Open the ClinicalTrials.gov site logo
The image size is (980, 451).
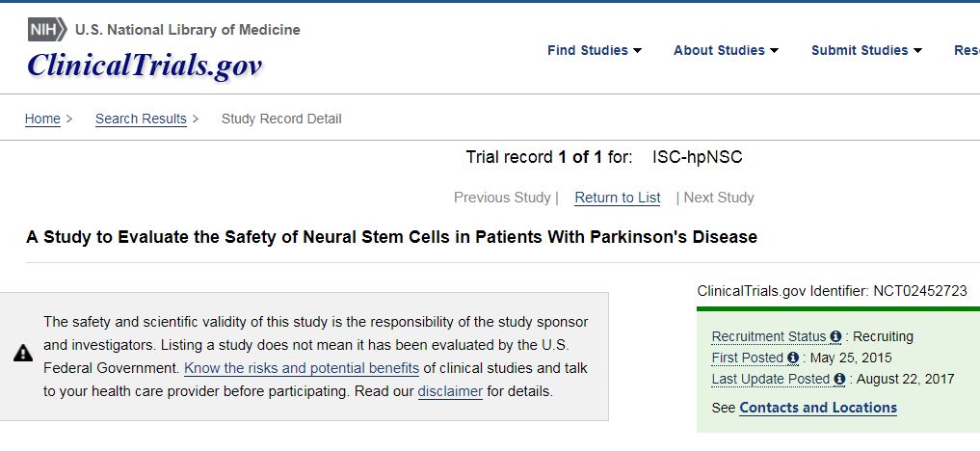point(145,66)
